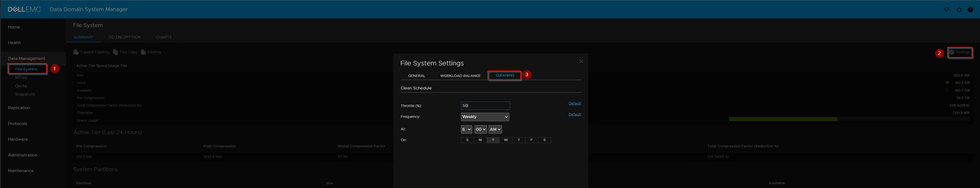Toggle Friday in the clean schedule
The width and height of the screenshot is (980, 188).
(x=531, y=140)
